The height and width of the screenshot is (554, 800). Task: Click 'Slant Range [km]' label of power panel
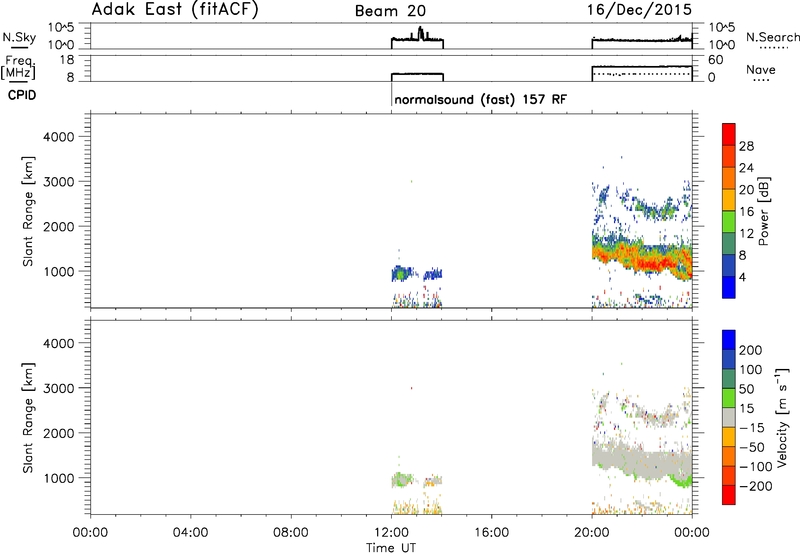click(28, 211)
